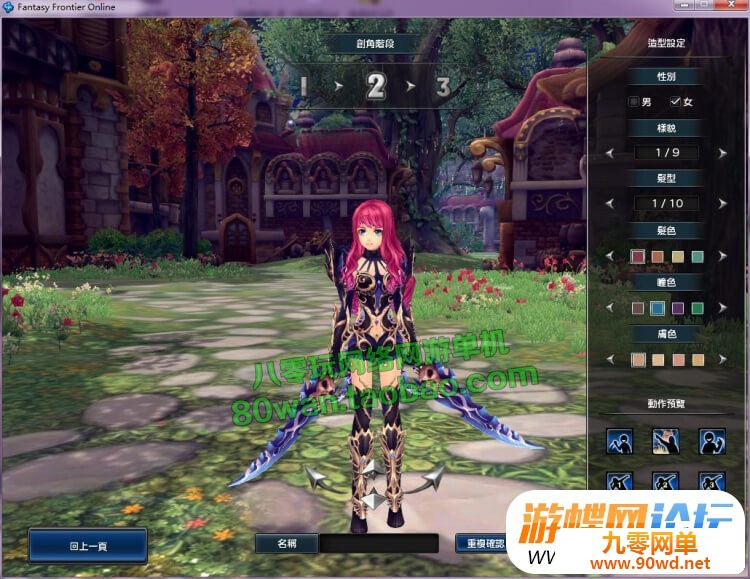The height and width of the screenshot is (579, 750).
Task: Select the fourth skin tone swatch
Action: tap(698, 359)
